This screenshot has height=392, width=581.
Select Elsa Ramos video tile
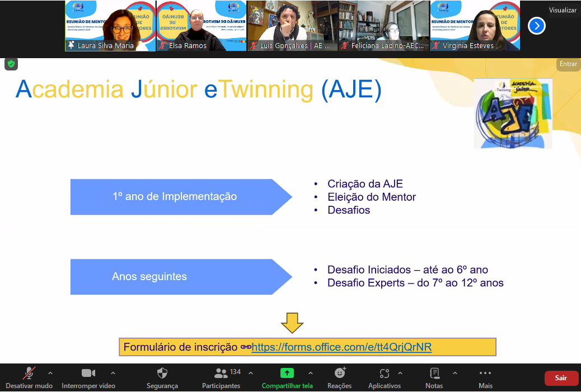coord(202,26)
